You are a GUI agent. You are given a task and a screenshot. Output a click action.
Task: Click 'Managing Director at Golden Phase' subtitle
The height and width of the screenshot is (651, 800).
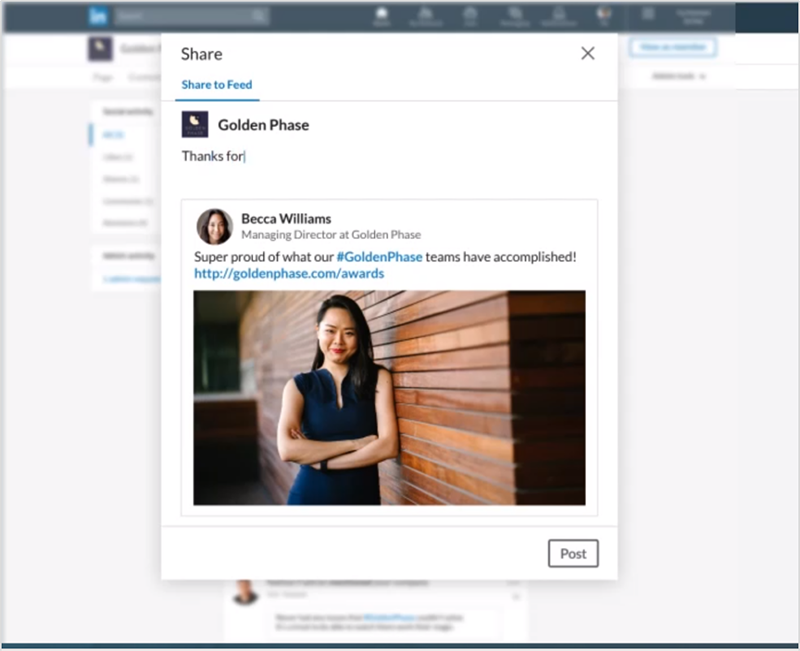click(x=331, y=235)
